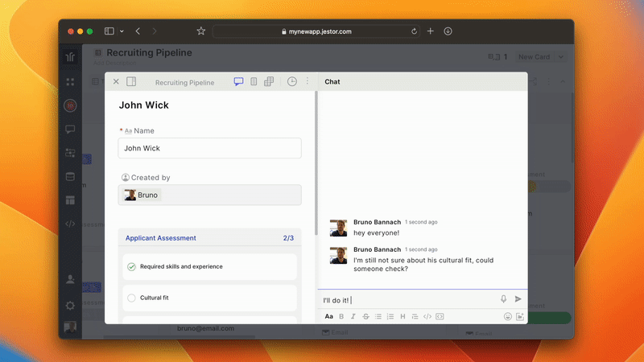Image resolution: width=644 pixels, height=362 pixels.
Task: Bookmark the page with star icon
Action: 200,31
